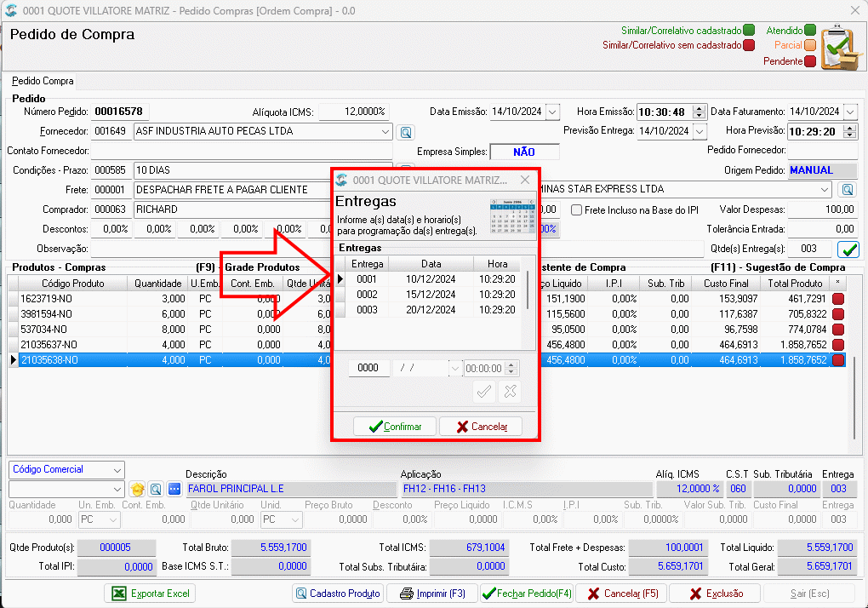868x608 pixels.
Task: Click the red status square for 3981594-NO
Action: click(x=838, y=314)
